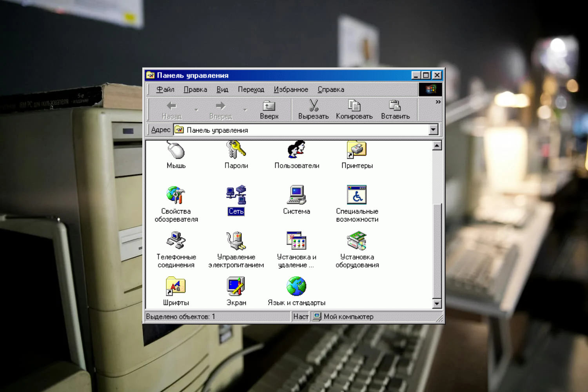Close the Панель управления window
Image resolution: width=588 pixels, height=392 pixels.
(437, 75)
